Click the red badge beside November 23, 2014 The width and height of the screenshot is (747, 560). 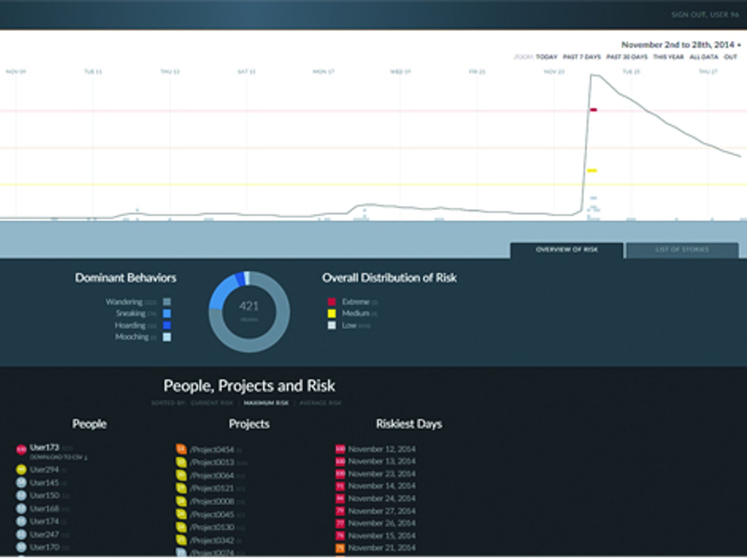tap(340, 474)
